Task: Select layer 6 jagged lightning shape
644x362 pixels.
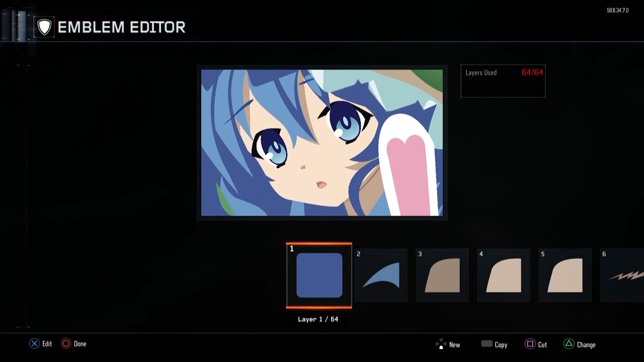Action: tap(622, 275)
